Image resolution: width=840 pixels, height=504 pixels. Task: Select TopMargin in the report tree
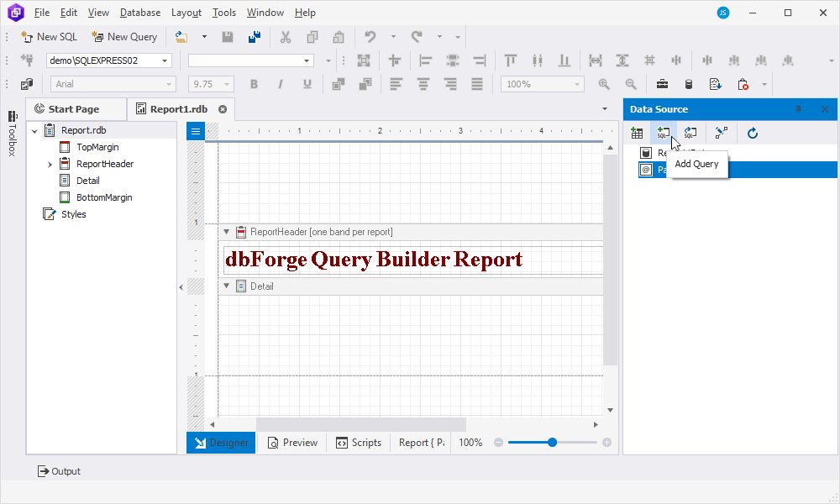[97, 147]
